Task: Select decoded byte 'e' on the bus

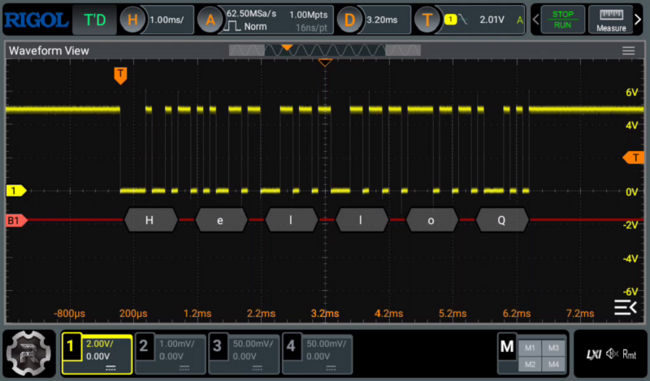Action: pos(221,220)
